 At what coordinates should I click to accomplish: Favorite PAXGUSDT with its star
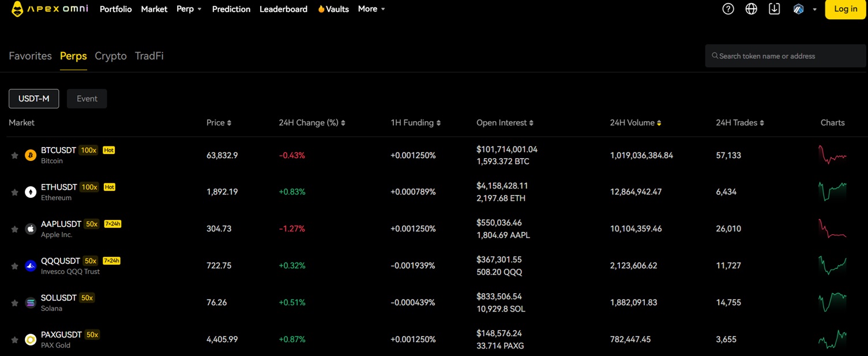coord(15,340)
